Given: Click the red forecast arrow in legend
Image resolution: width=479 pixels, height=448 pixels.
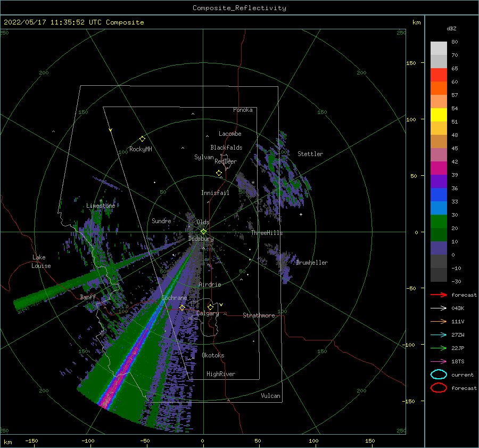Looking at the screenshot, I should tap(439, 295).
